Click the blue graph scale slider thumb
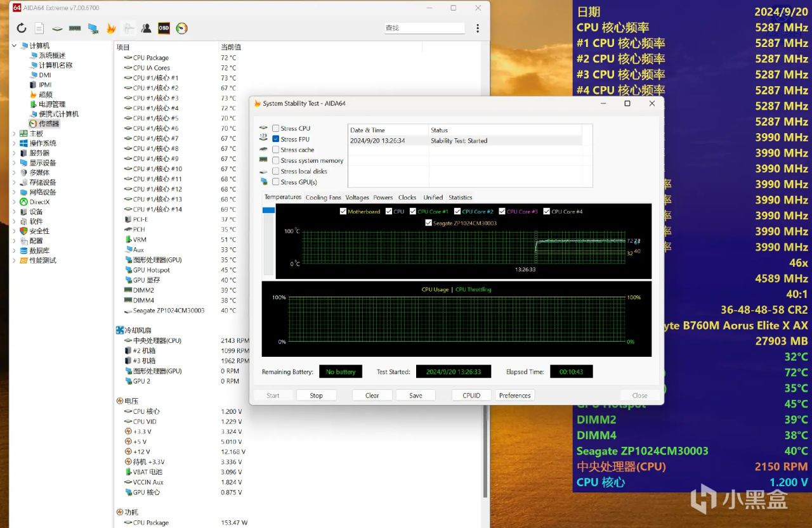This screenshot has width=812, height=528. (268, 210)
